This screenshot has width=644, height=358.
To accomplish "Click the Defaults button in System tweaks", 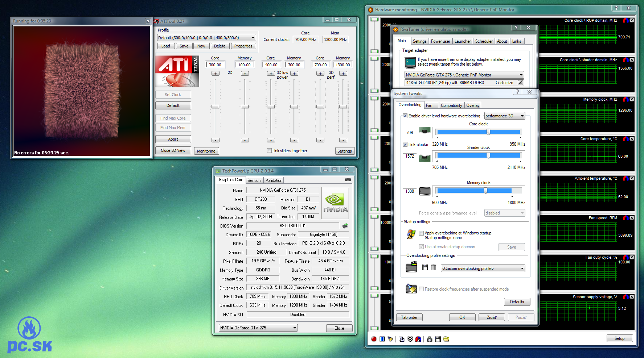I will tap(517, 302).
